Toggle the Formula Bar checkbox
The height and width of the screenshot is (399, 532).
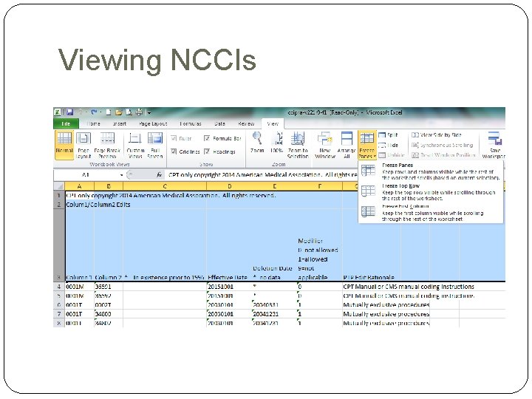(222, 138)
